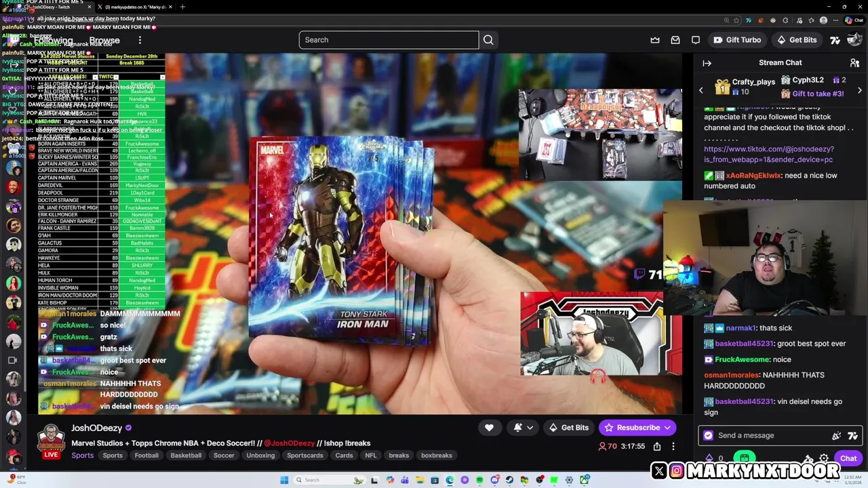868x488 pixels.
Task: Open a new browser tab
Action: (x=182, y=7)
